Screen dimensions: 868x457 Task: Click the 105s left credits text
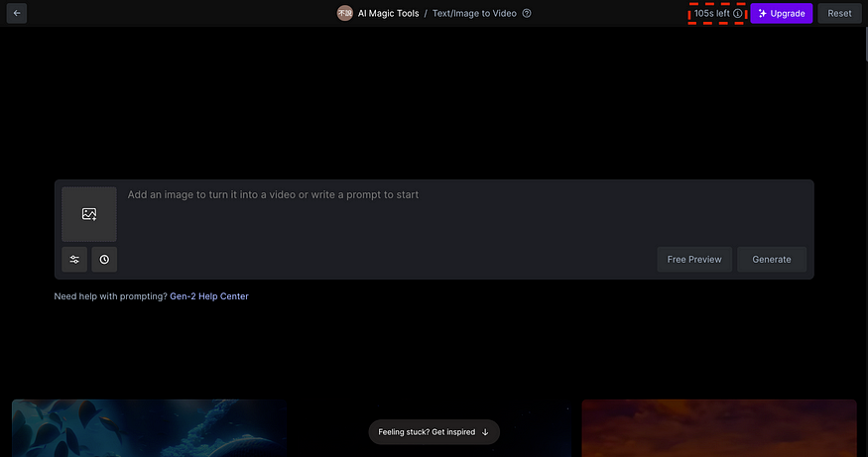(712, 13)
